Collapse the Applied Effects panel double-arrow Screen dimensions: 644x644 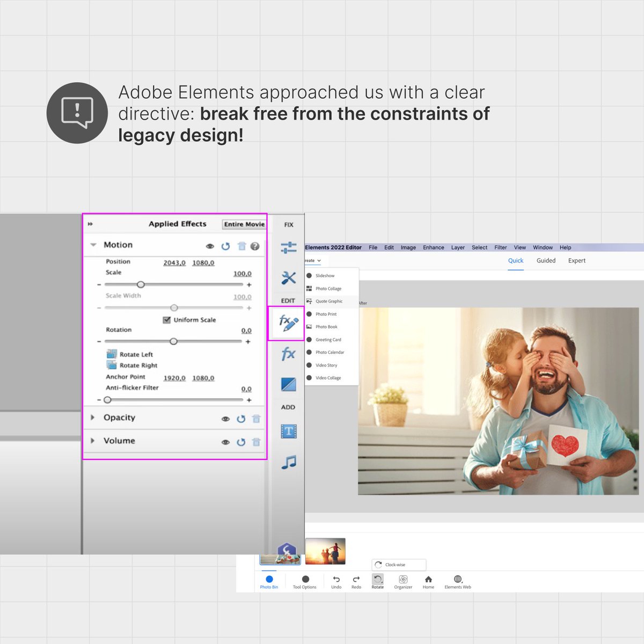tap(90, 224)
